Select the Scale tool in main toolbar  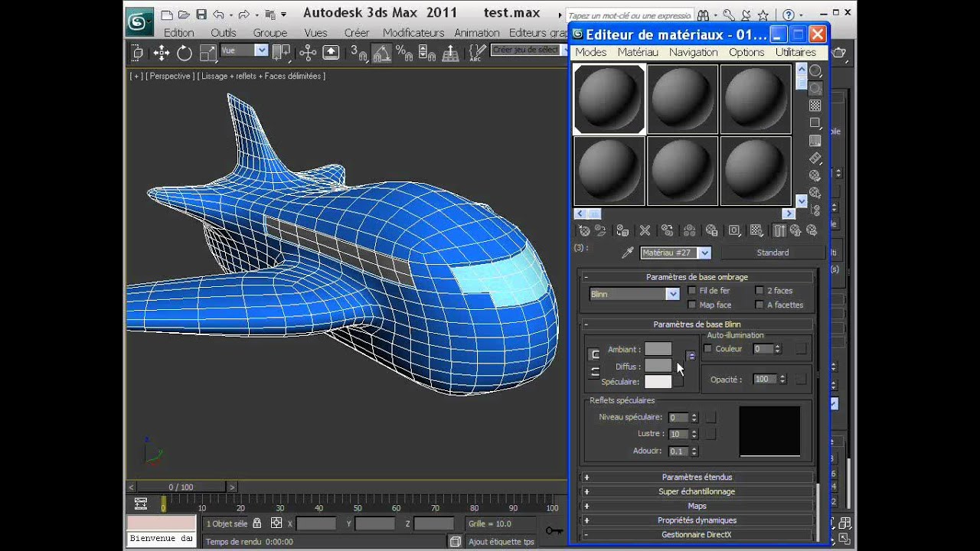[x=207, y=52]
